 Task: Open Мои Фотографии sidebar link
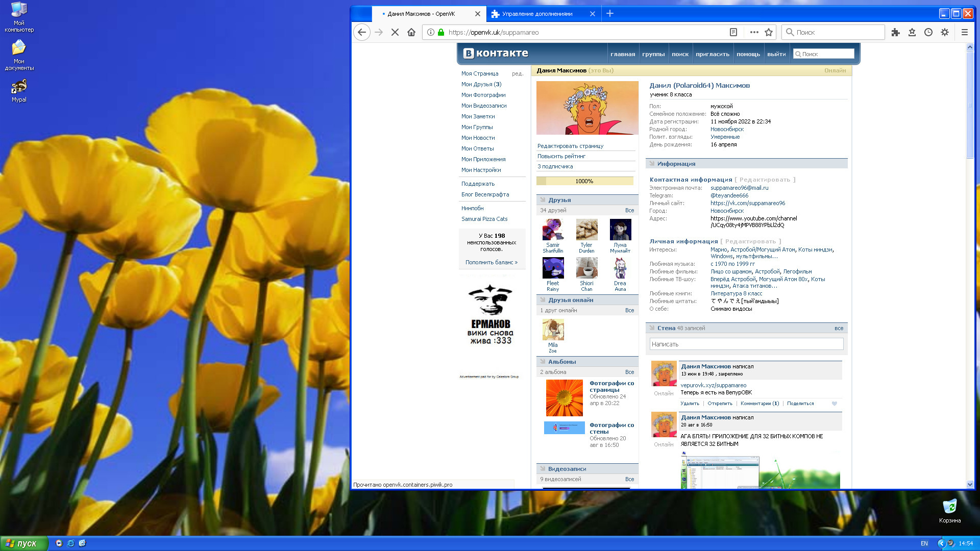(x=483, y=95)
